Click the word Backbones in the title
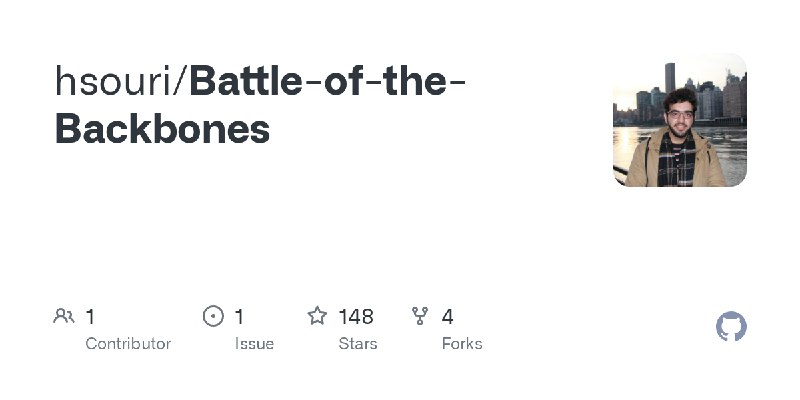 [x=162, y=129]
